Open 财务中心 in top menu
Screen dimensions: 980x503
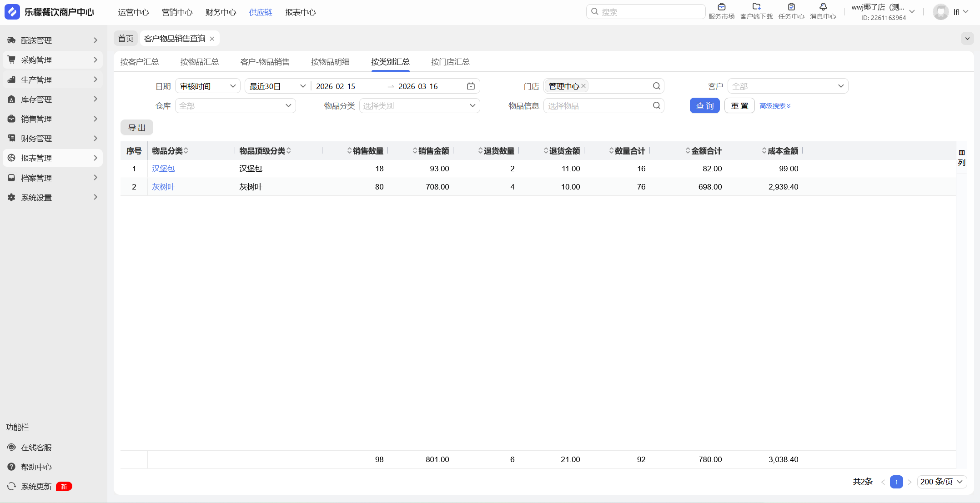point(221,12)
